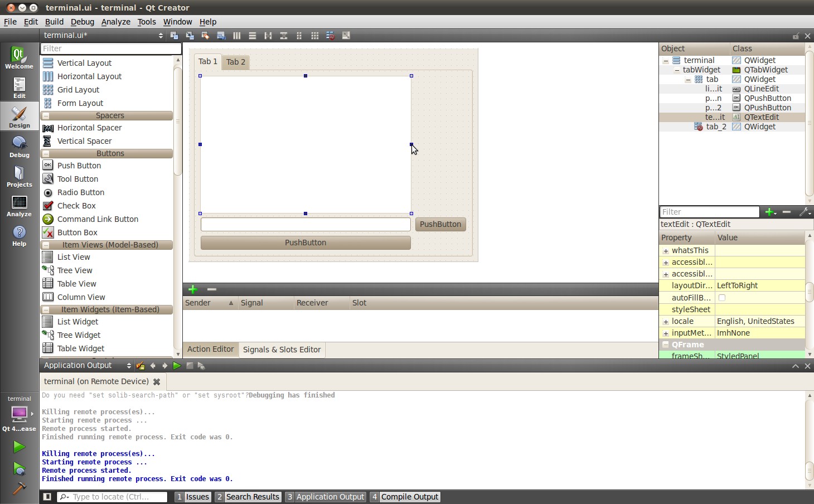Select Tab 2 in the form designer
The image size is (814, 504).
coord(236,62)
